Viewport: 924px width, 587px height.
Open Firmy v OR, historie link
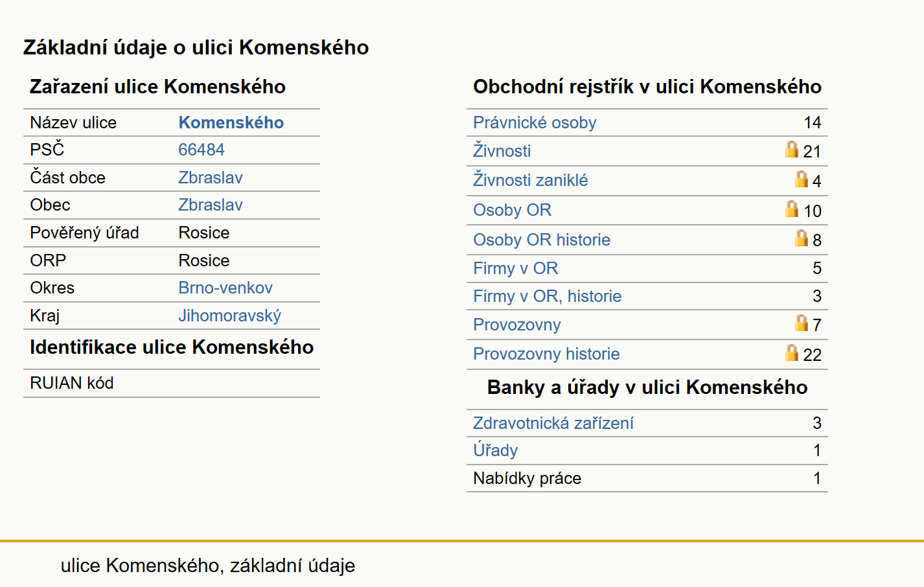547,296
